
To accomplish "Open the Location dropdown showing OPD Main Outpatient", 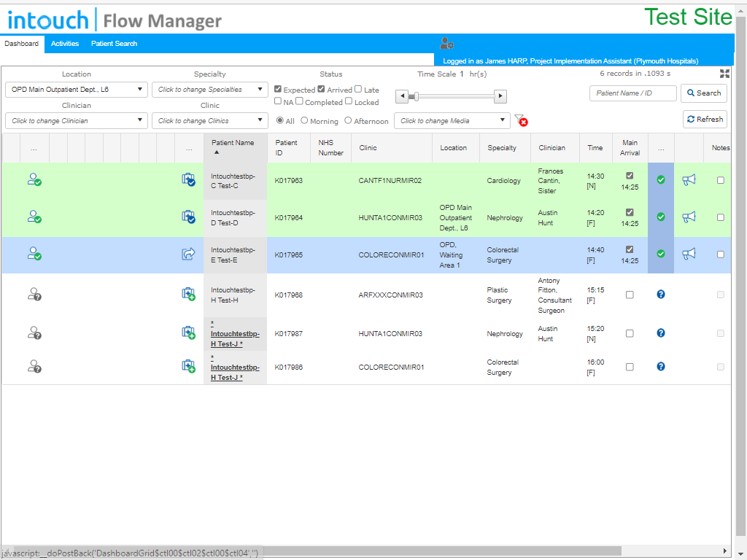I will [77, 90].
